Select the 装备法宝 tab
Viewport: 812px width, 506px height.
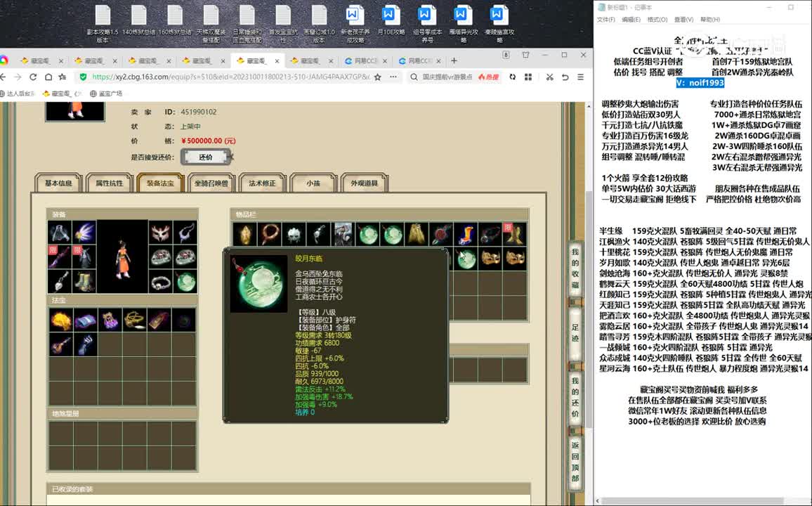pos(161,183)
